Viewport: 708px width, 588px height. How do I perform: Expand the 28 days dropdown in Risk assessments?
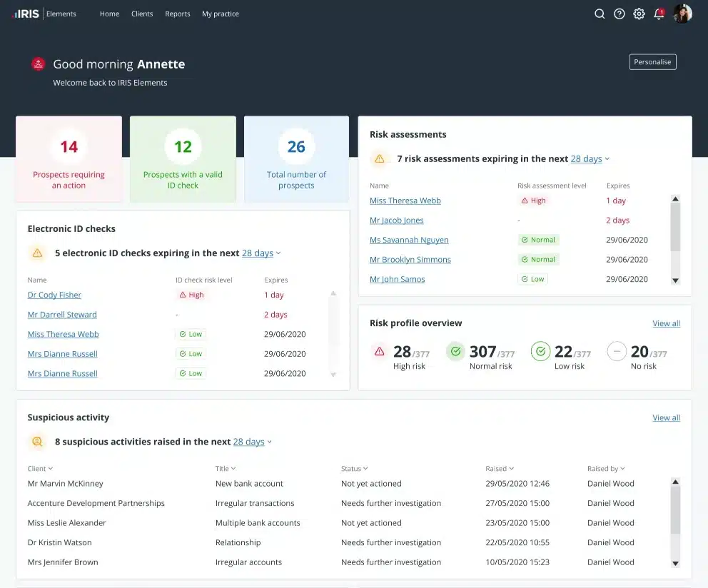click(585, 158)
